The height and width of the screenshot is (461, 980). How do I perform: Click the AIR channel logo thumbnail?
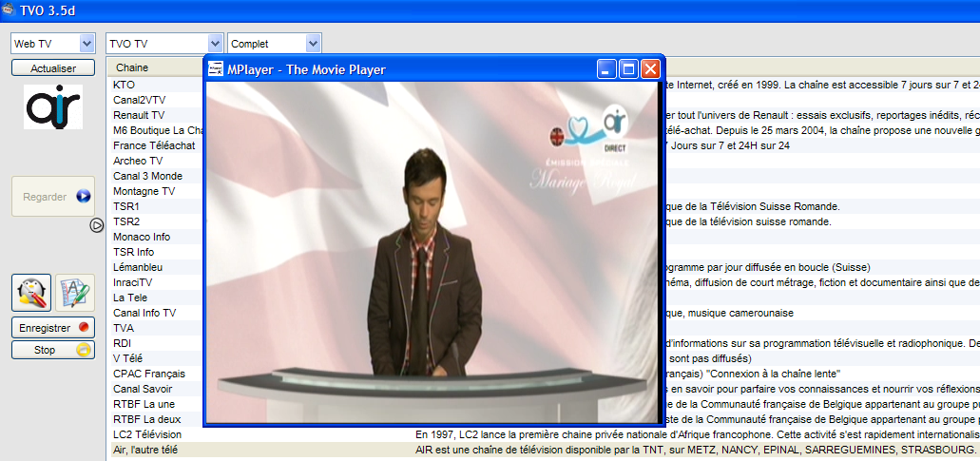[x=53, y=106]
